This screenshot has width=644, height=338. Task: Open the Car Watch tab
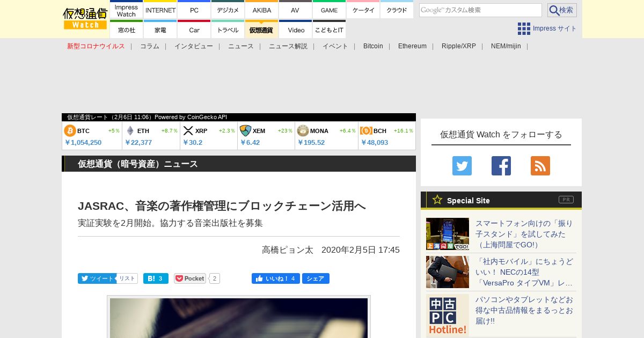[194, 30]
